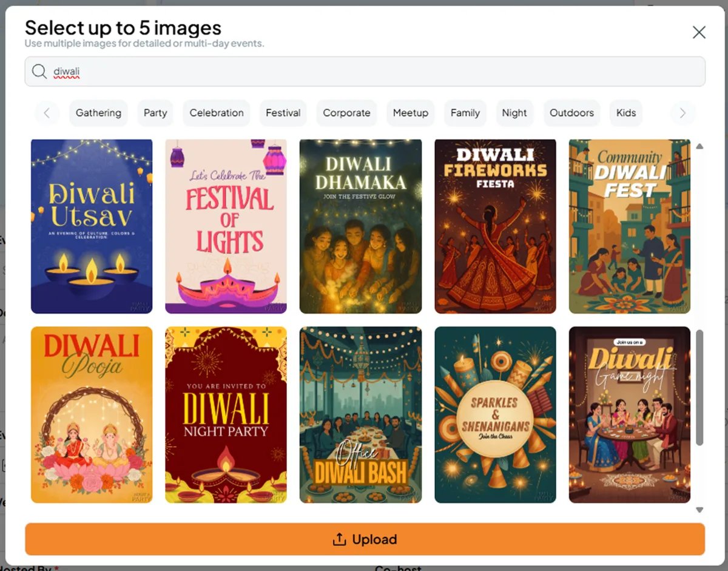Show previous category chips with left arrow
Image resolution: width=728 pixels, height=571 pixels.
point(47,113)
